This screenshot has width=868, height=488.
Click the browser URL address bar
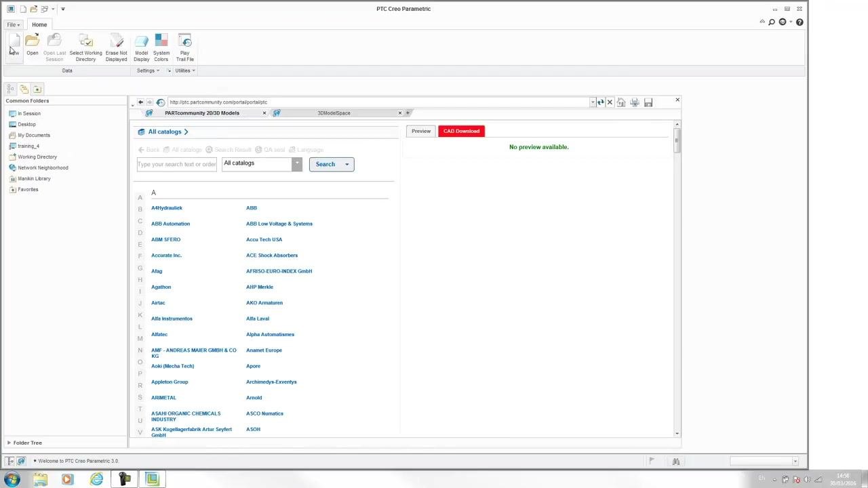pos(378,102)
